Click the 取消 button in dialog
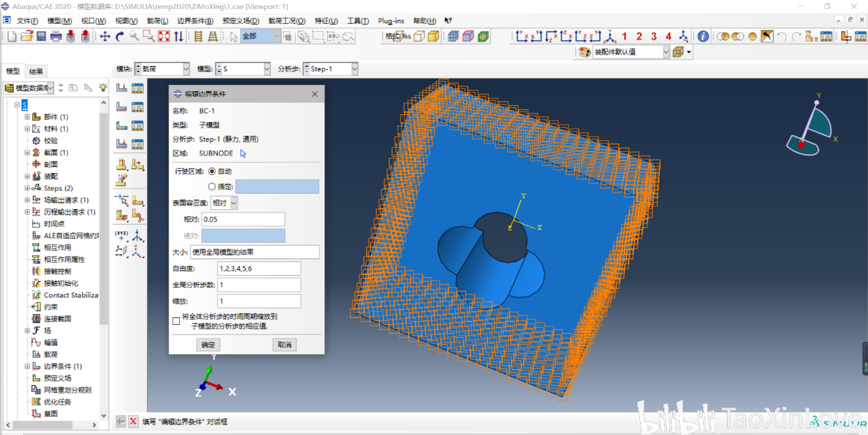868x435 pixels. [x=285, y=345]
